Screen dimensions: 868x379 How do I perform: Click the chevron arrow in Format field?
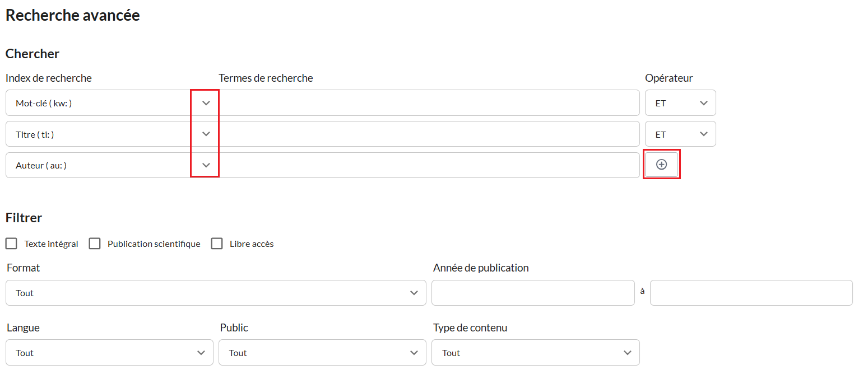(x=414, y=293)
